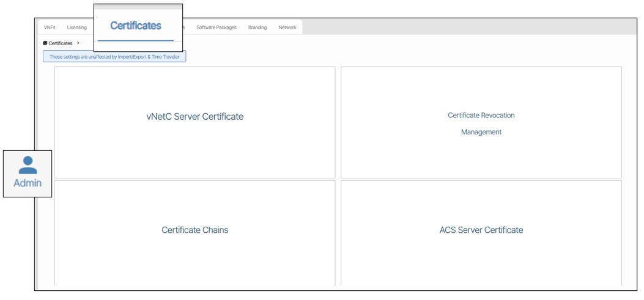644x300 pixels.
Task: Open the vNetC Server Certificate tile
Action: [x=194, y=117]
